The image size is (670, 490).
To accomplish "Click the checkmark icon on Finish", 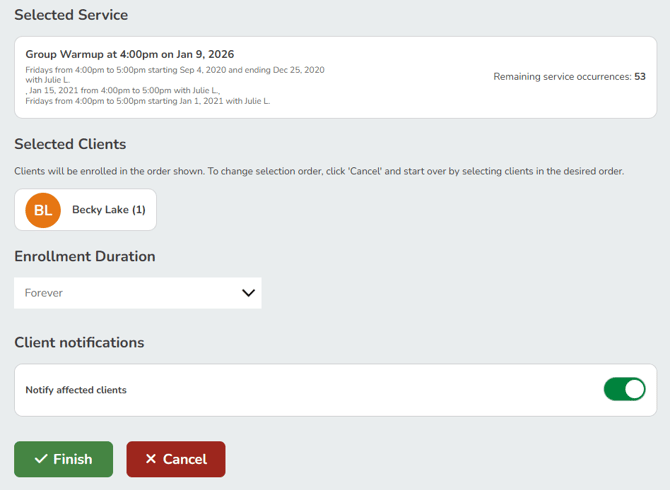I will (x=41, y=459).
